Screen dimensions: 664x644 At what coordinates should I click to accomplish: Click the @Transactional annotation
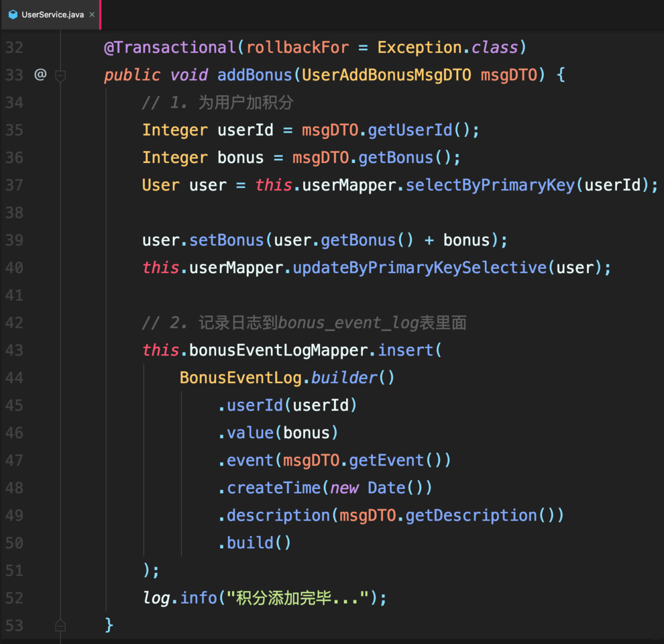tap(170, 48)
